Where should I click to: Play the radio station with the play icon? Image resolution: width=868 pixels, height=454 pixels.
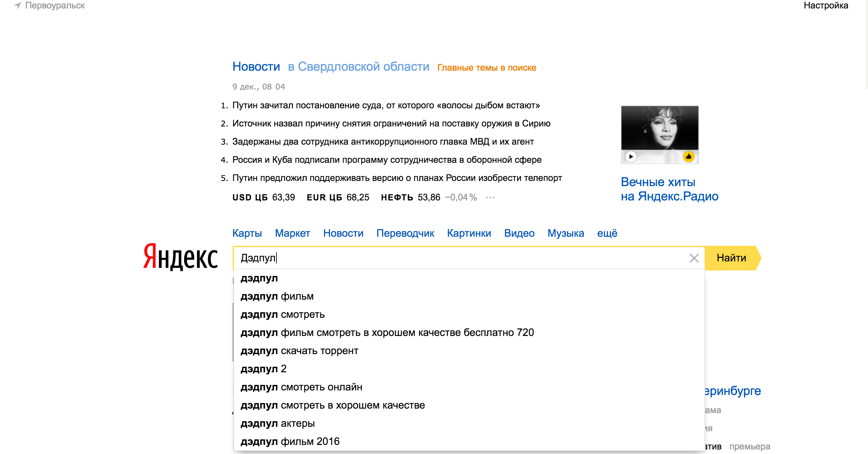pyautogui.click(x=630, y=157)
